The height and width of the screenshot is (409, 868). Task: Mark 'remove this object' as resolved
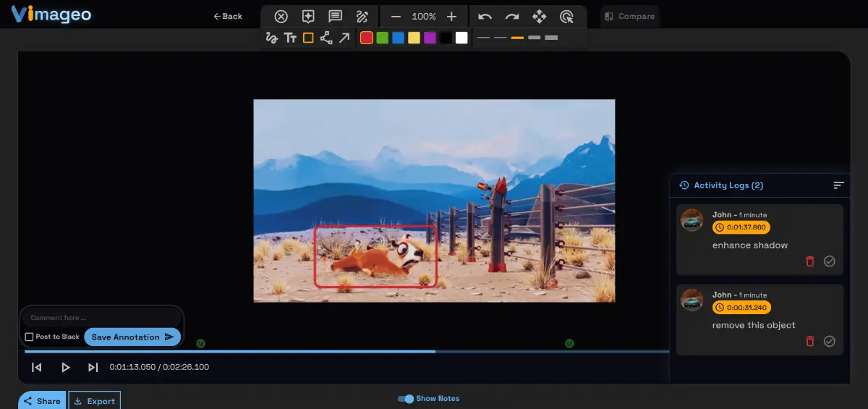[x=830, y=341]
